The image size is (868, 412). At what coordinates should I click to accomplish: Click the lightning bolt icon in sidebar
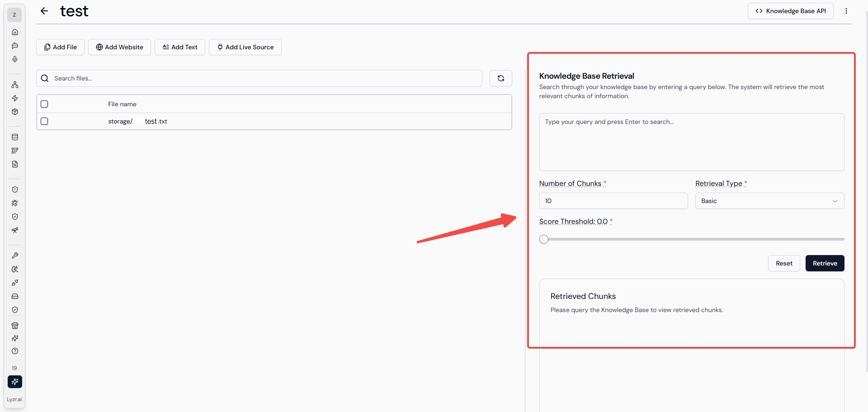tap(15, 98)
